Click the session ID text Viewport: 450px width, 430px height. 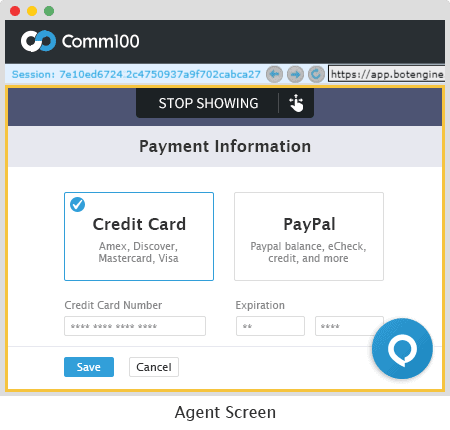point(136,74)
